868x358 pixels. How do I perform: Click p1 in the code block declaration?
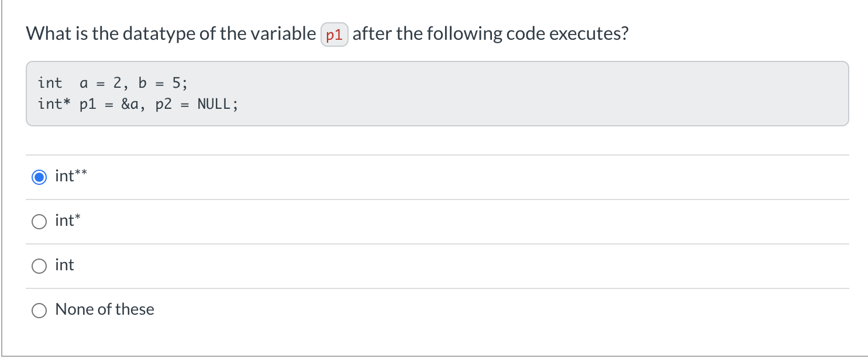(x=87, y=105)
